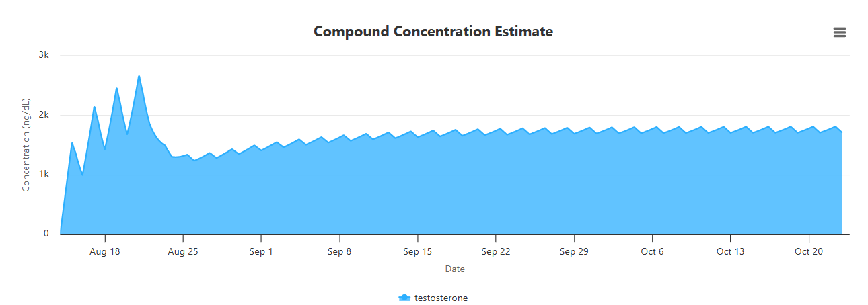868x305 pixels.
Task: Open the chart context menu hamburger icon
Action: coord(839,32)
